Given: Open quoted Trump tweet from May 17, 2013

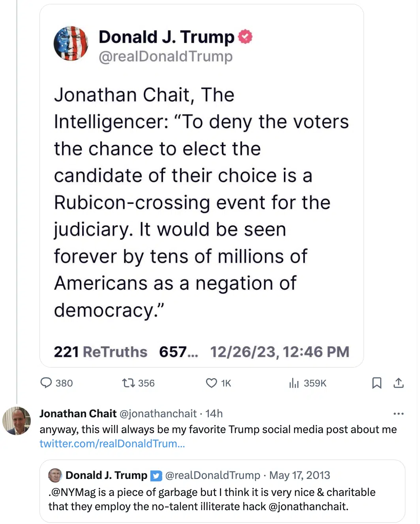Looking at the screenshot, I should pos(222,499).
